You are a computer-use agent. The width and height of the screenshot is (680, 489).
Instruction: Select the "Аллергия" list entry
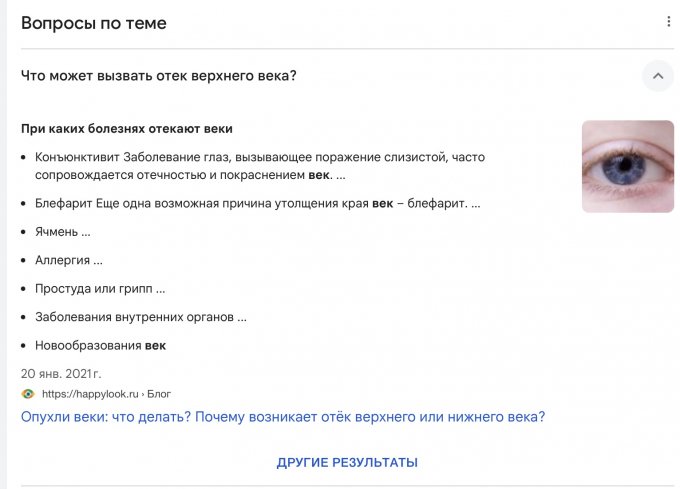click(68, 260)
